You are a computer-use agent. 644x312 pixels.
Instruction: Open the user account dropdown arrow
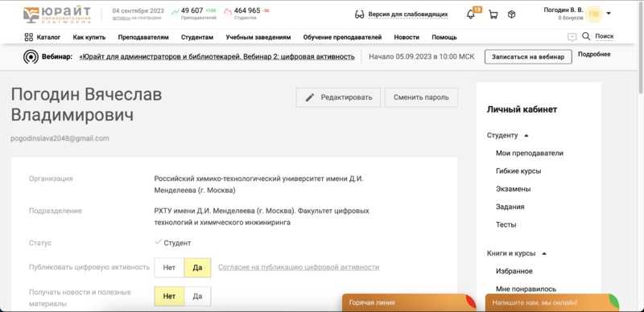609,13
